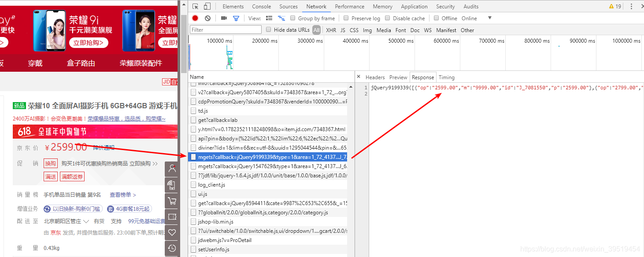
Task: Open the DevTools three-dot customize menu
Action: [631, 6]
